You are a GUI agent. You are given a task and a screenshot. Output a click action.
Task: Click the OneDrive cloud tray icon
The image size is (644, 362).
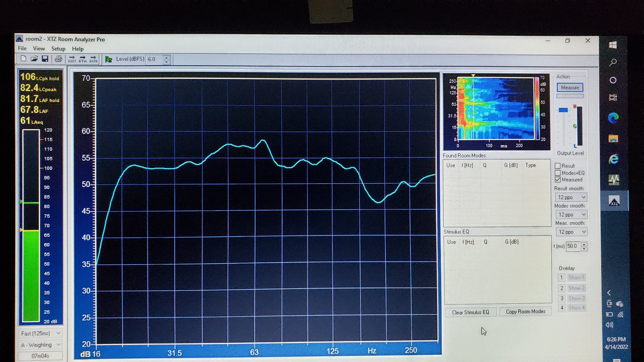coord(620,304)
